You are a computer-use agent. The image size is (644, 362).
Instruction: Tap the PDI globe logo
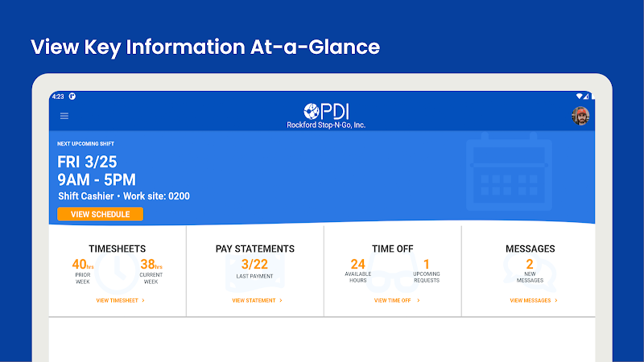point(312,111)
